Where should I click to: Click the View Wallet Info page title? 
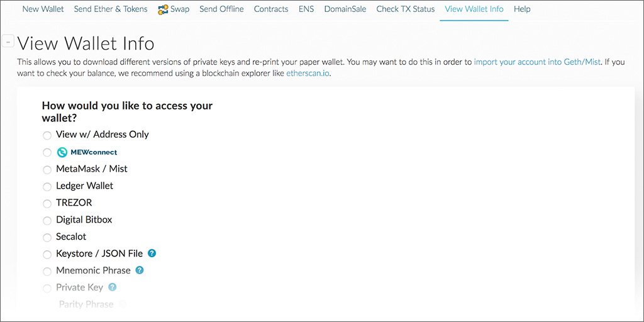click(x=86, y=43)
